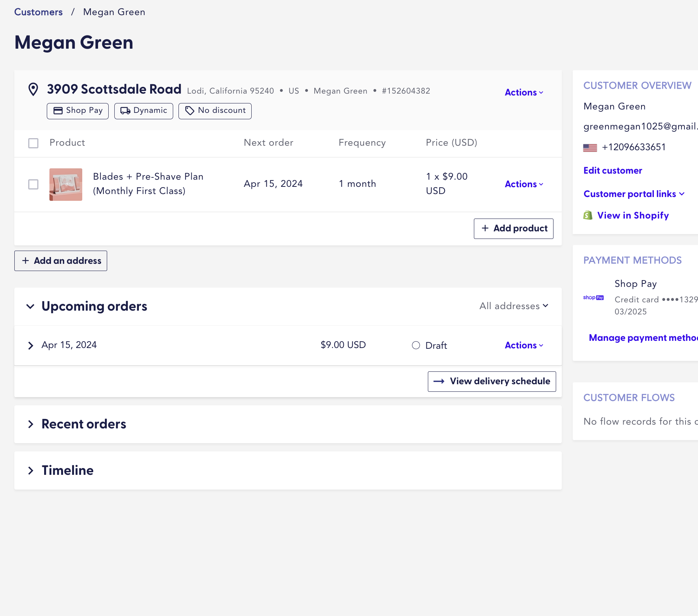Click the location pin icon beside address
The height and width of the screenshot is (616, 698).
(x=33, y=89)
